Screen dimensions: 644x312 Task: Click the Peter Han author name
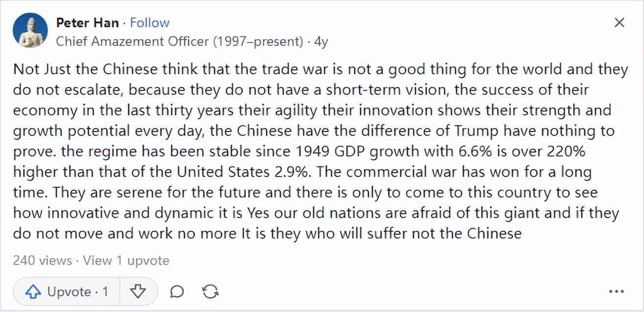point(87,22)
